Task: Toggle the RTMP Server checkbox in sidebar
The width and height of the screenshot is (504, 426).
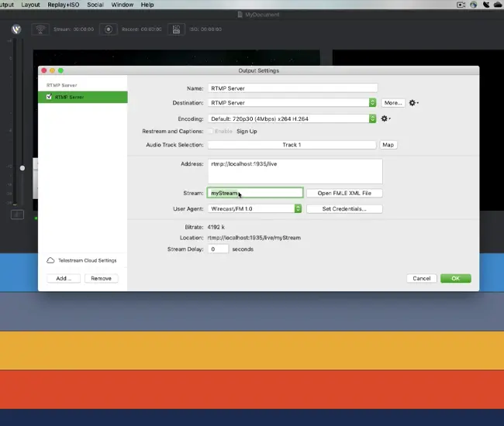Action: 49,97
